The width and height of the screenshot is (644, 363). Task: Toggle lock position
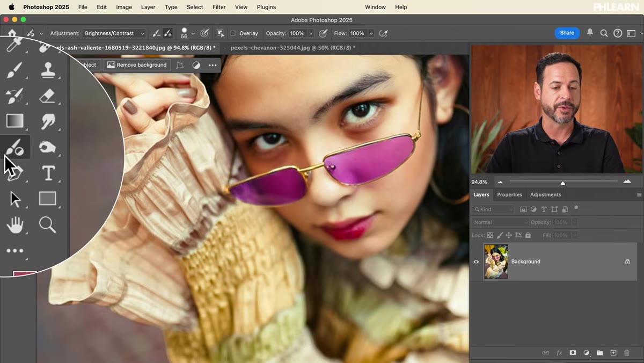point(509,235)
